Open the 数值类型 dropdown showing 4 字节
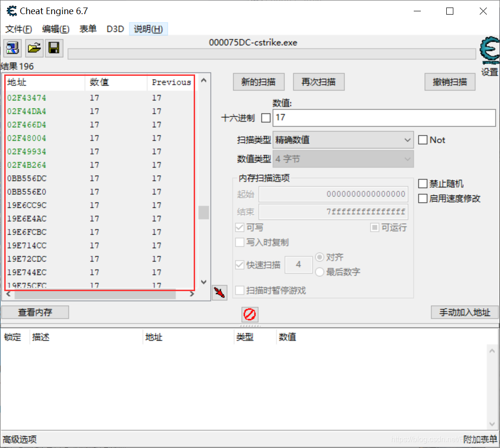The width and height of the screenshot is (500, 448). pyautogui.click(x=343, y=159)
